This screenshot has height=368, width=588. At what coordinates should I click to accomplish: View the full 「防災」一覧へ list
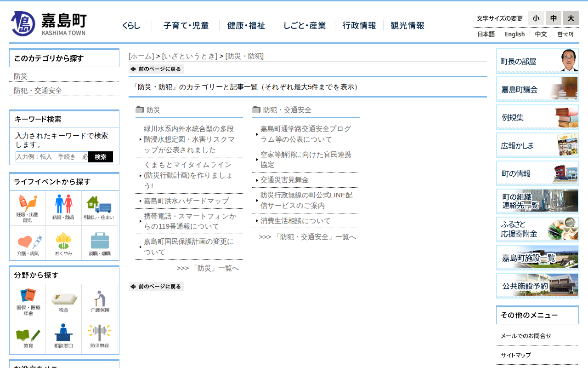coord(208,268)
